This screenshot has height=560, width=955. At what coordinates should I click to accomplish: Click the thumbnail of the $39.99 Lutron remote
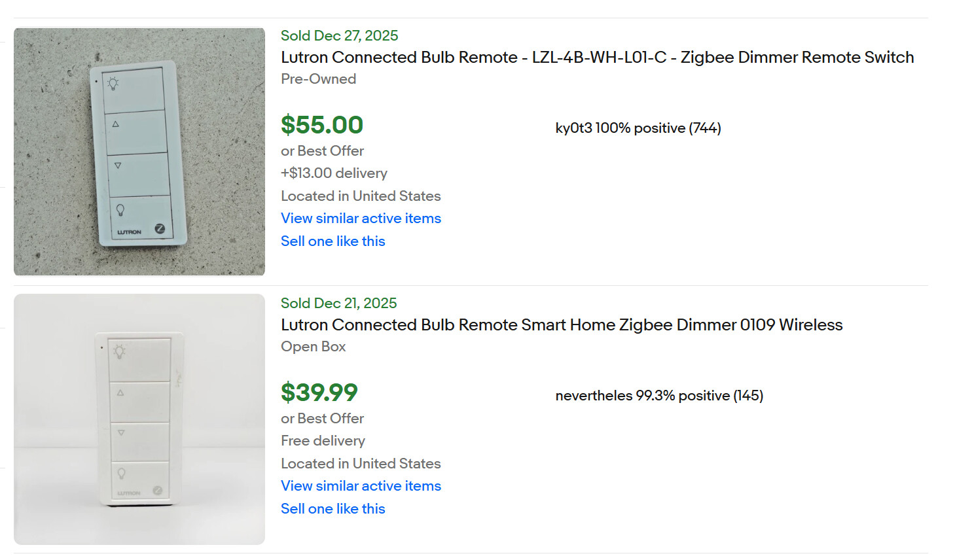click(x=139, y=419)
